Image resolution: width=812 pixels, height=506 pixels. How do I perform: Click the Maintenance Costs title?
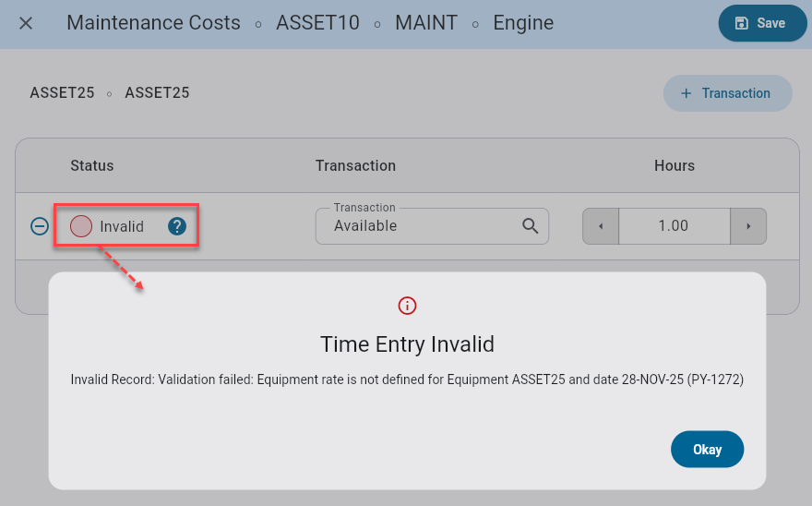154,23
